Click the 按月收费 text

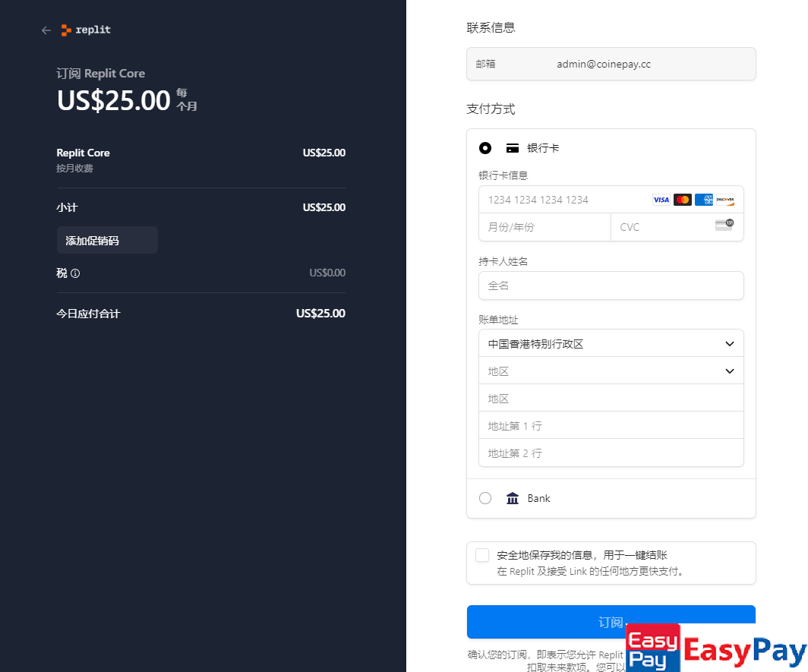74,169
